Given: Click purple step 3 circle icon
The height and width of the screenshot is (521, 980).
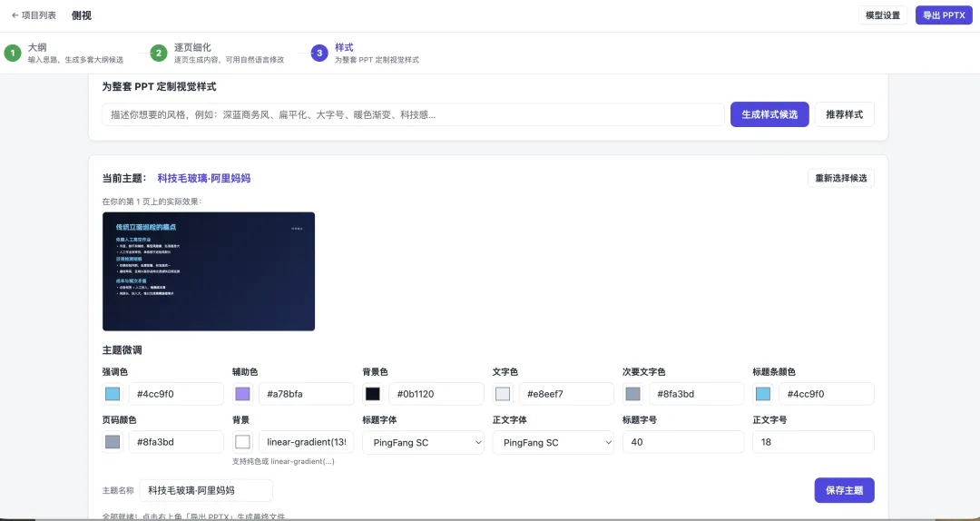Looking at the screenshot, I should click(319, 54).
